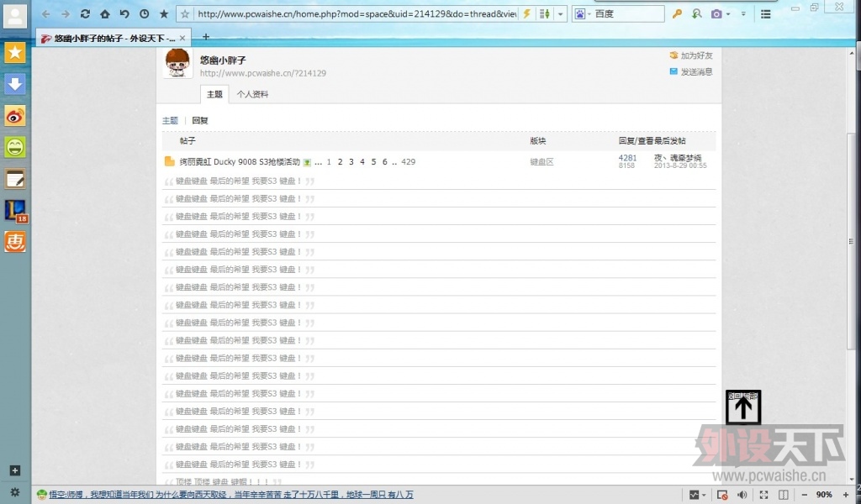The image size is (861, 504).
Task: Click the user avatar in sidebar
Action: [x=15, y=16]
